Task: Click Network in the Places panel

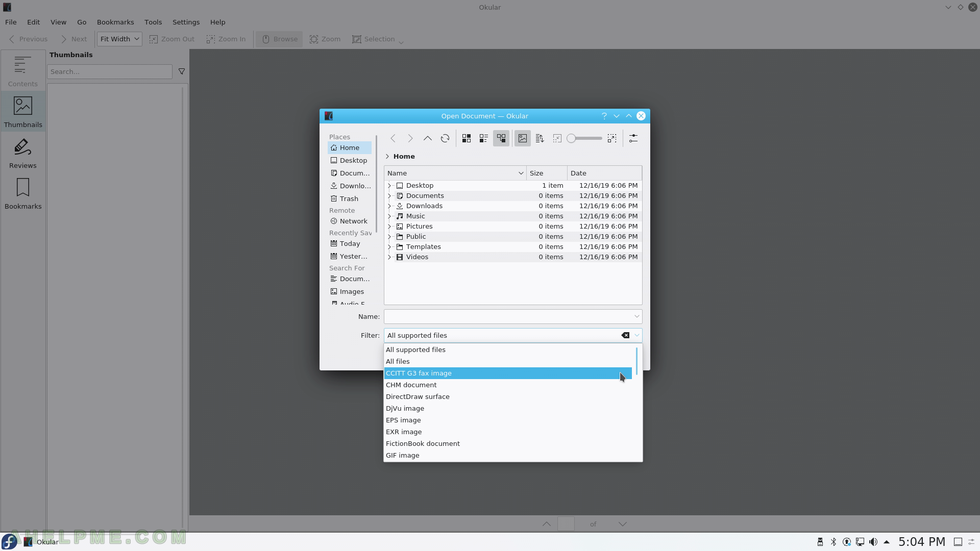Action: pyautogui.click(x=350, y=221)
